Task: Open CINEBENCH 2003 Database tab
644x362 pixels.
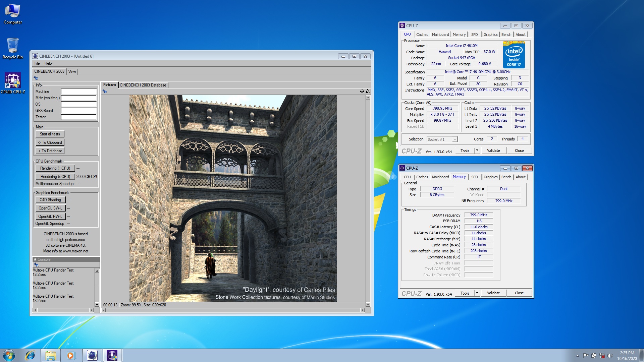Action: [x=143, y=85]
